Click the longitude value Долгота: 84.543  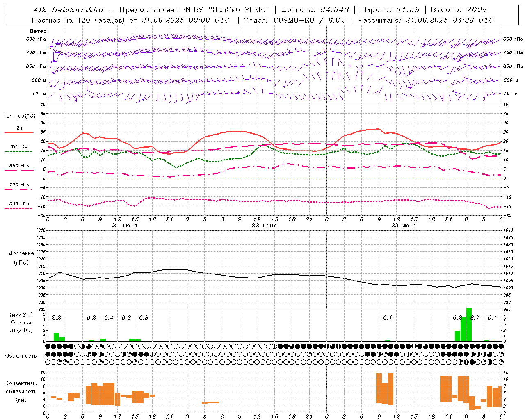coord(315,10)
